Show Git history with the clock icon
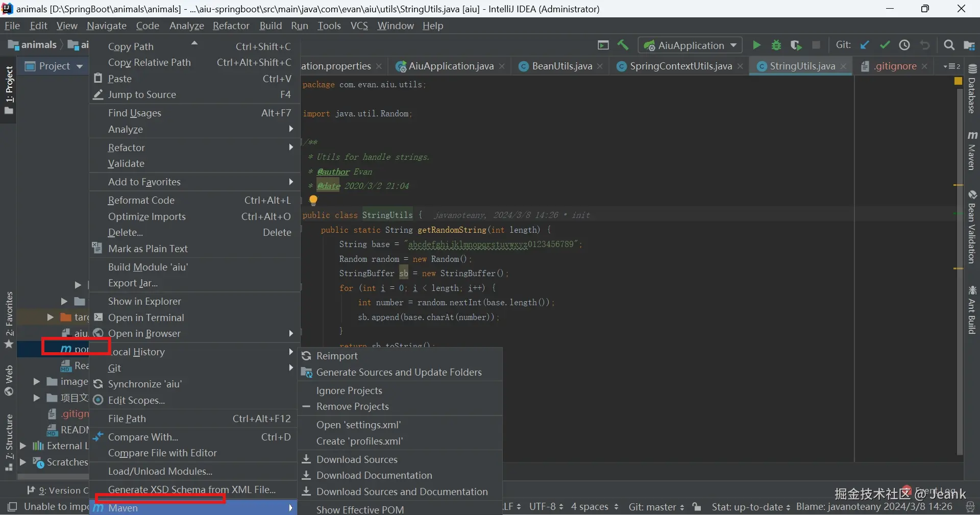Viewport: 980px width, 515px height. pyautogui.click(x=904, y=45)
